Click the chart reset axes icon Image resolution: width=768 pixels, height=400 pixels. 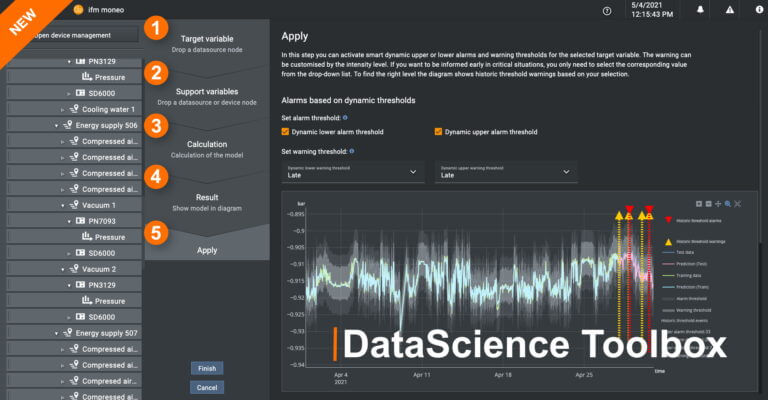click(738, 203)
